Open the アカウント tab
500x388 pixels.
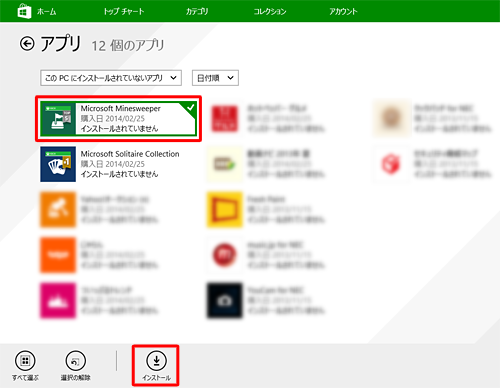(343, 12)
